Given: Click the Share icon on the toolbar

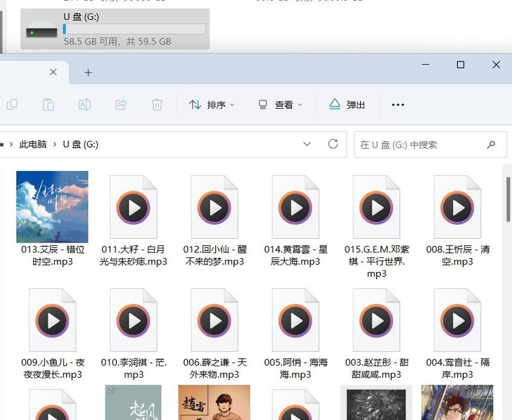Looking at the screenshot, I should 121,104.
